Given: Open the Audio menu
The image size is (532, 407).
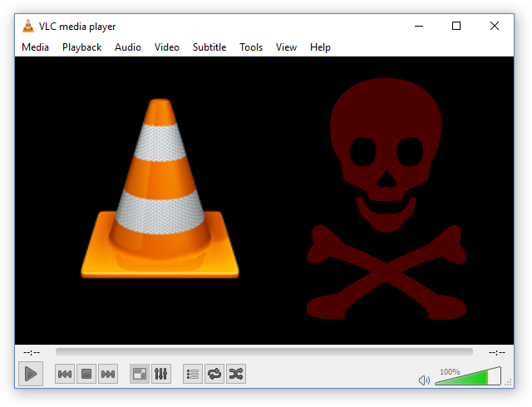Looking at the screenshot, I should click(x=128, y=47).
